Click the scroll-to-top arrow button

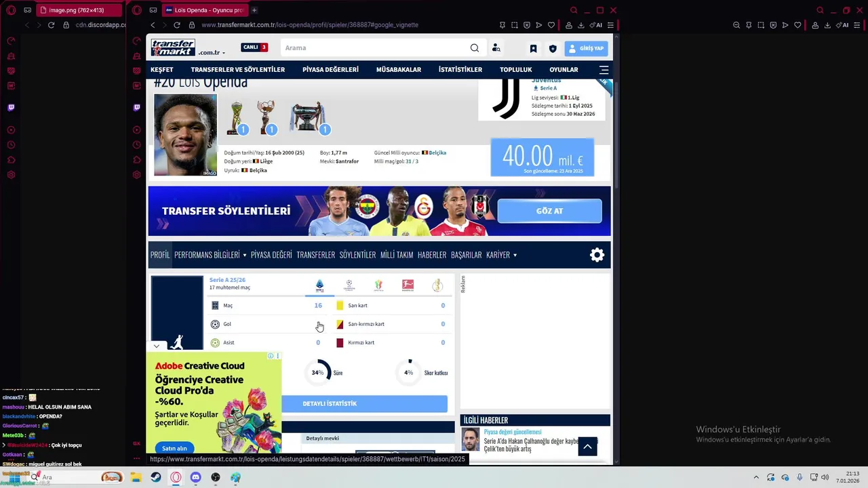(587, 446)
